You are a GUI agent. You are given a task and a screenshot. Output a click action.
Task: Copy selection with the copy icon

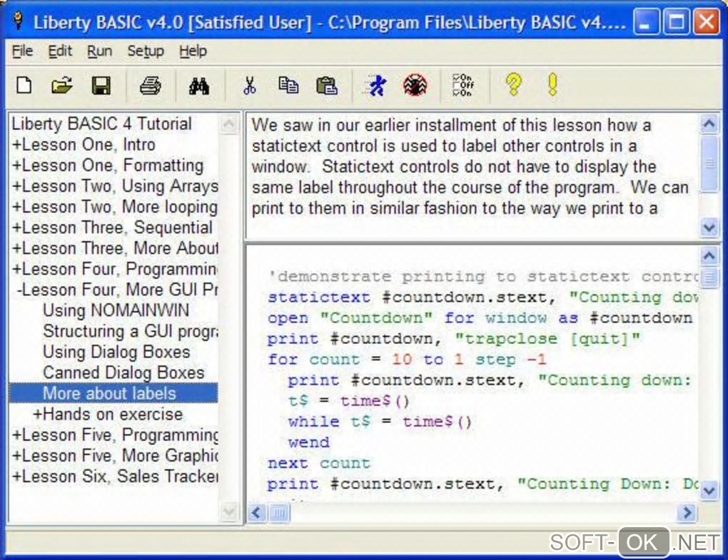[x=288, y=86]
